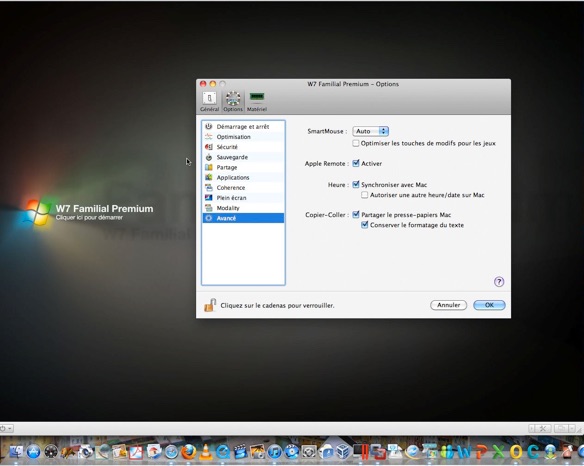Select Démarrage et arrêt in sidebar
The width and height of the screenshot is (584, 466).
[243, 127]
